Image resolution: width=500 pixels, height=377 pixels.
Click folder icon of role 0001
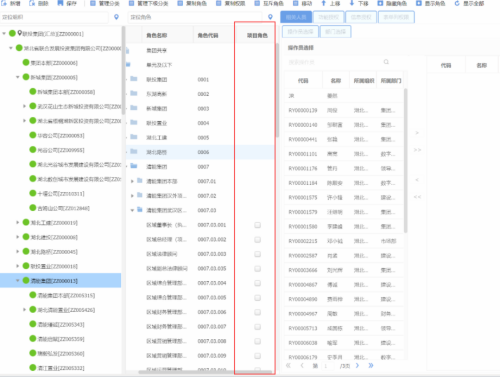[x=134, y=79]
